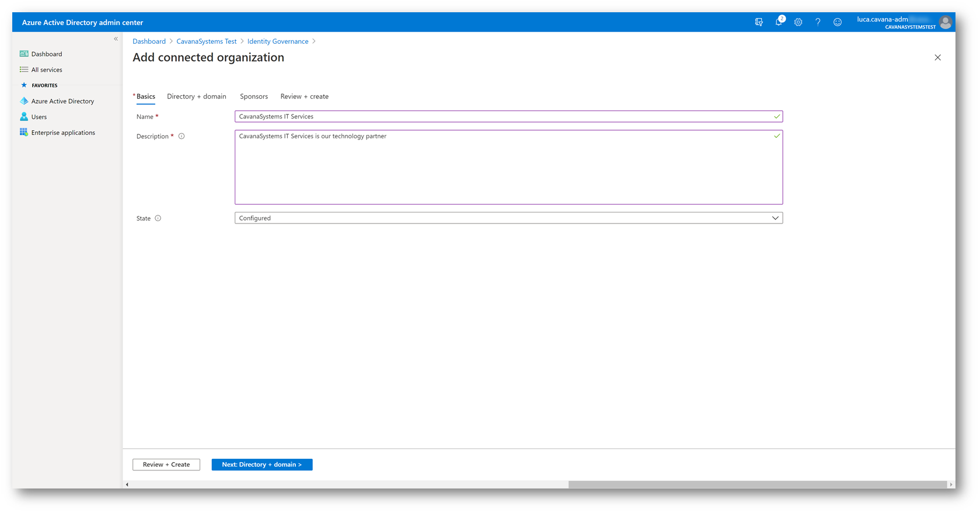This screenshot has width=980, height=513.
Task: Go to CavanaSystems Test breadcrumb
Action: coord(207,41)
